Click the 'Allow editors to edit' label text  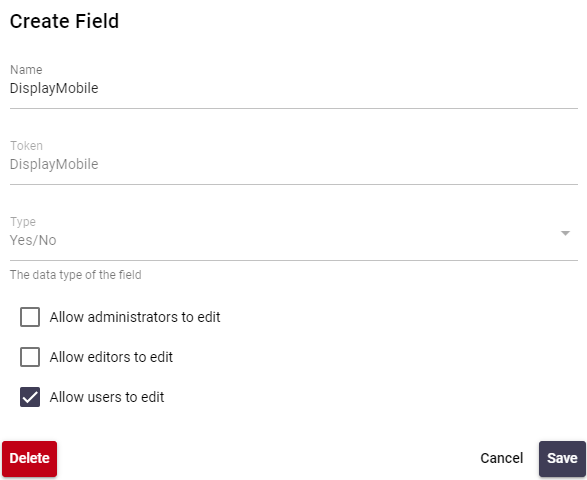point(111,357)
